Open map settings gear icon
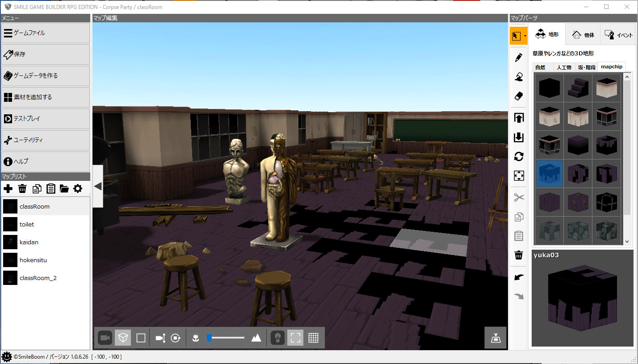The height and width of the screenshot is (364, 638). (x=78, y=188)
